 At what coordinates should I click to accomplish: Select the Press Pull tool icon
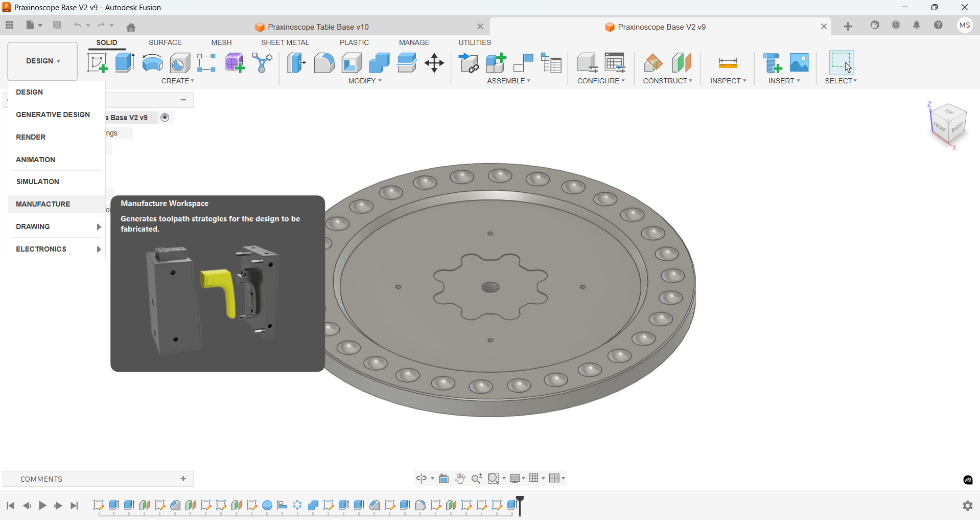click(296, 63)
